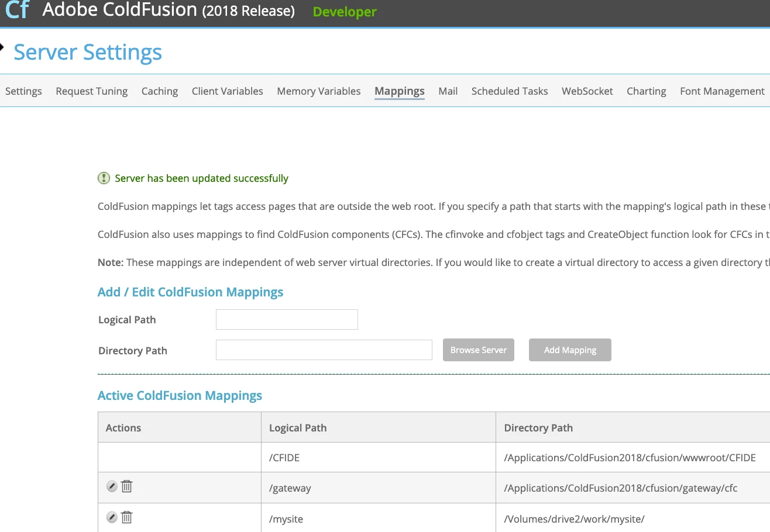Click the black arrow beside Server Settings

point(2,49)
